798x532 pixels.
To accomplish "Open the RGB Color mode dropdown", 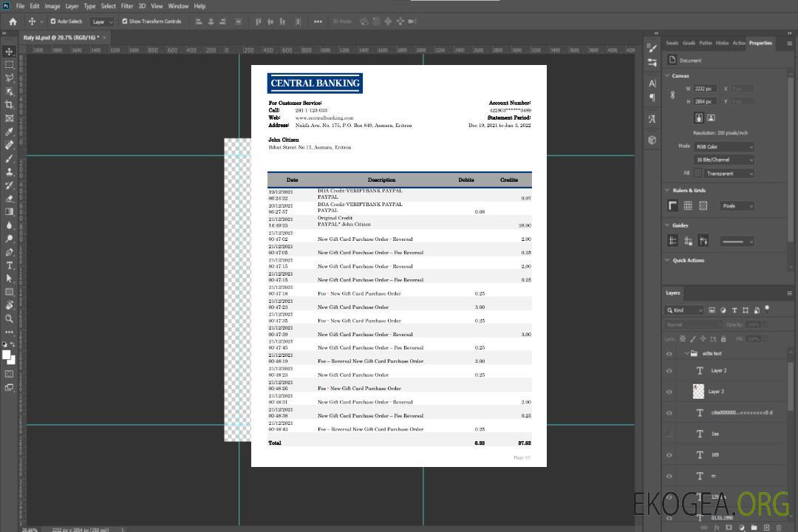I will pos(724,146).
